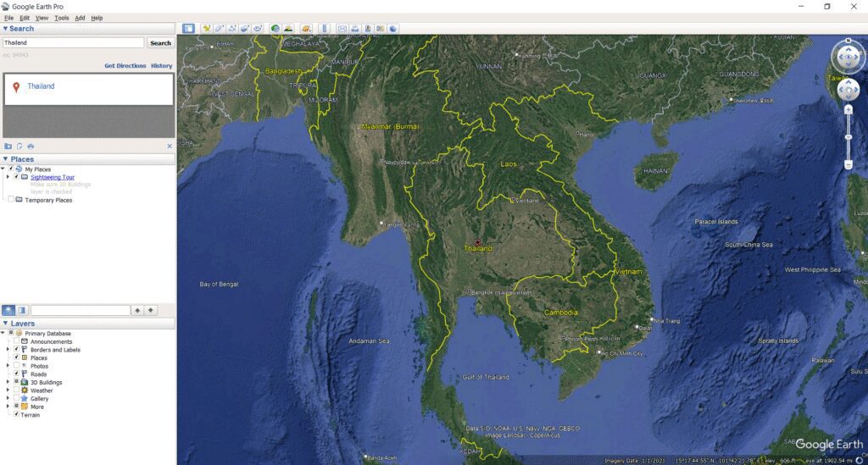868x465 pixels.
Task: Click the Thailand red placemark pin in results
Action: tap(16, 86)
